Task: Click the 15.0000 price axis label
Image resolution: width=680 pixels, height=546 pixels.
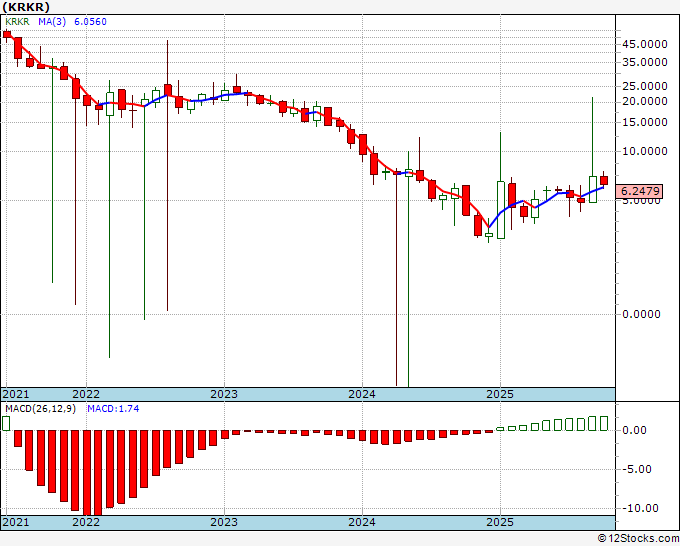Action: click(x=644, y=122)
